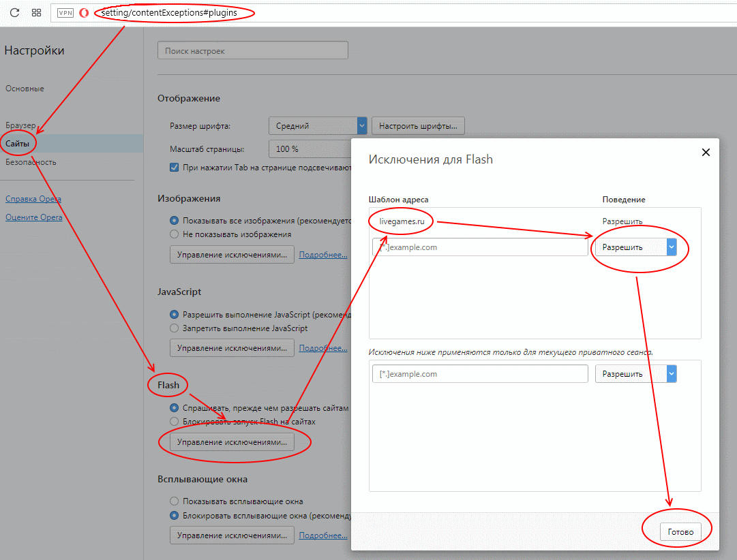Close the Flash exceptions dialog
The height and width of the screenshot is (560, 737).
tap(706, 153)
